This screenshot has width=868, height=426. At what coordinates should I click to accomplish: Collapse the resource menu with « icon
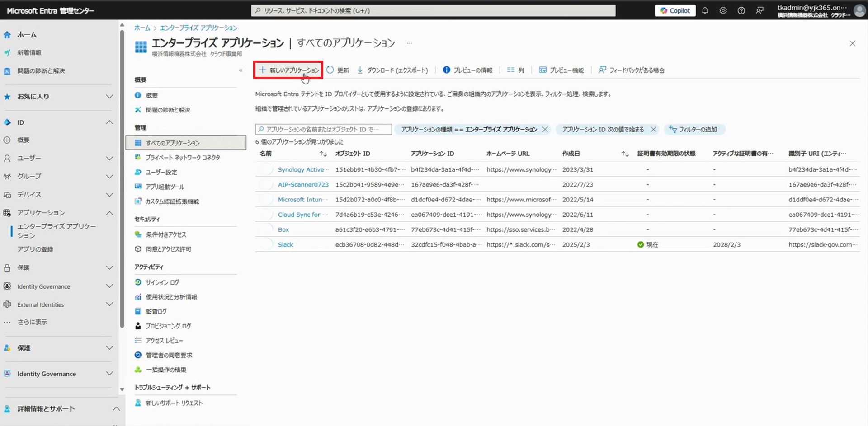pos(241,70)
